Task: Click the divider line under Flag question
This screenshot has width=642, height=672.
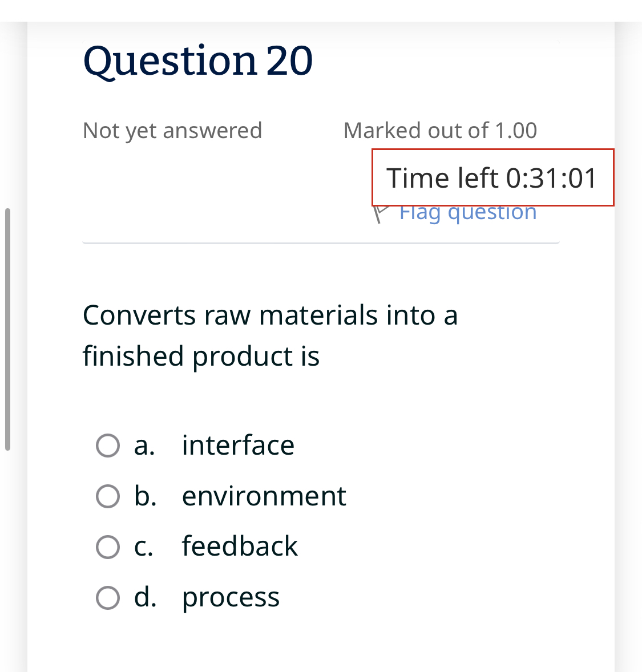Action: click(321, 242)
